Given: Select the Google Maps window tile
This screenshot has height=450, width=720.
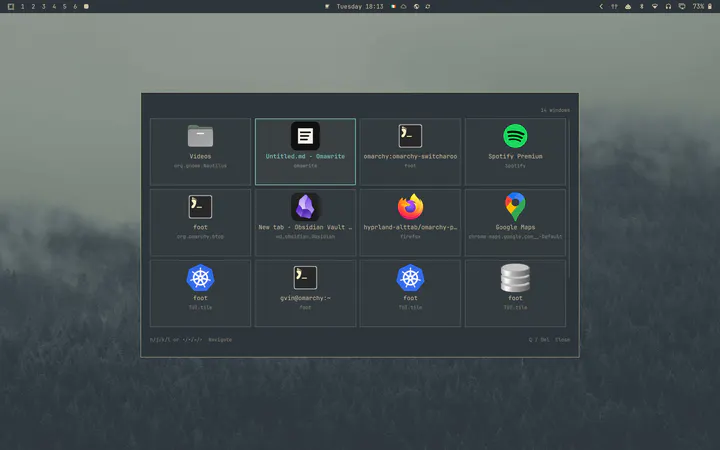Looking at the screenshot, I should [515, 223].
